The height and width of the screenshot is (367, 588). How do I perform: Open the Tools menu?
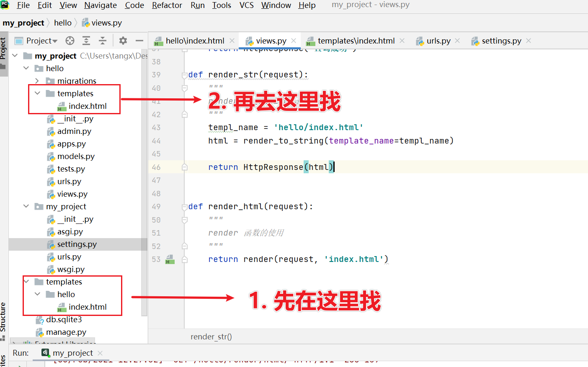222,5
